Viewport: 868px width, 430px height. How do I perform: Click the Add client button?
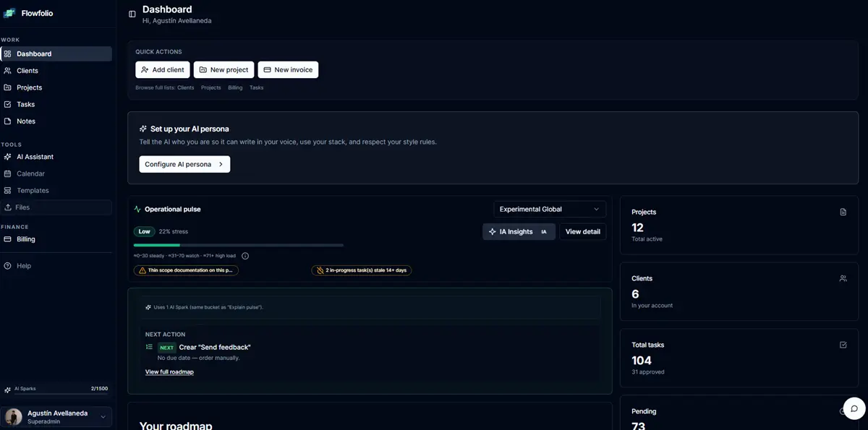pos(163,69)
